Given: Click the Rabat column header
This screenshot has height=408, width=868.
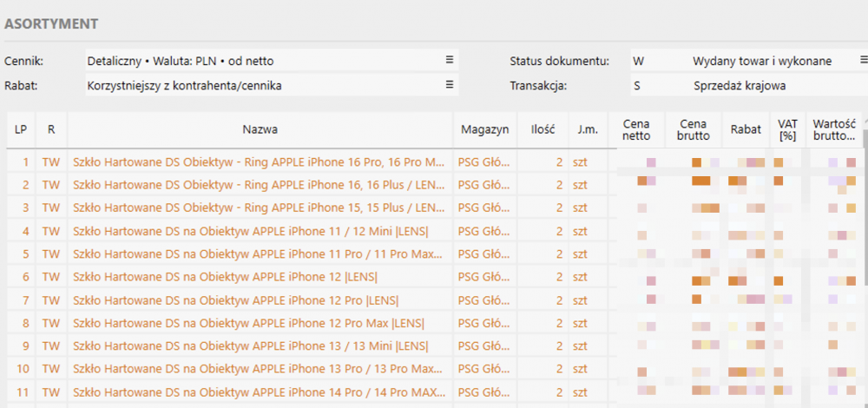Looking at the screenshot, I should click(x=746, y=129).
